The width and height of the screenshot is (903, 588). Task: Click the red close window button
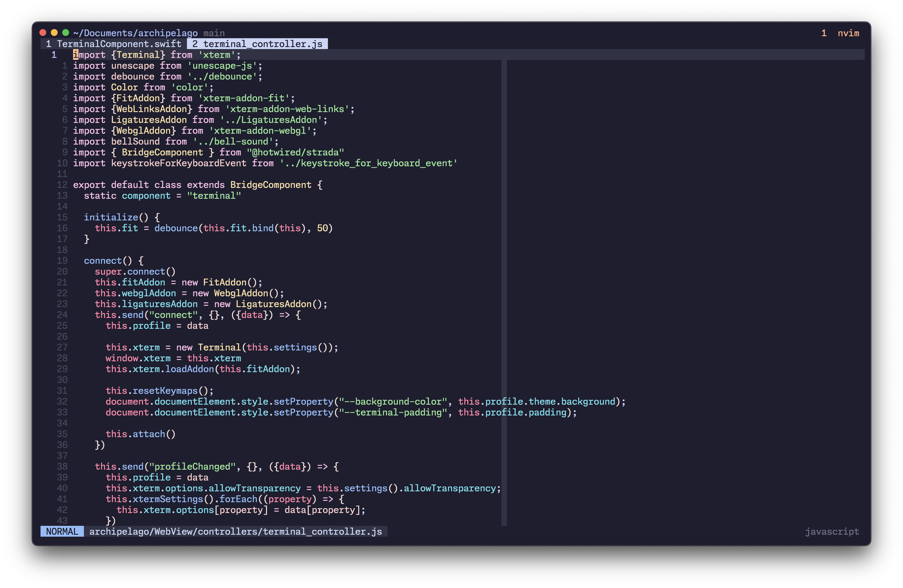click(43, 33)
